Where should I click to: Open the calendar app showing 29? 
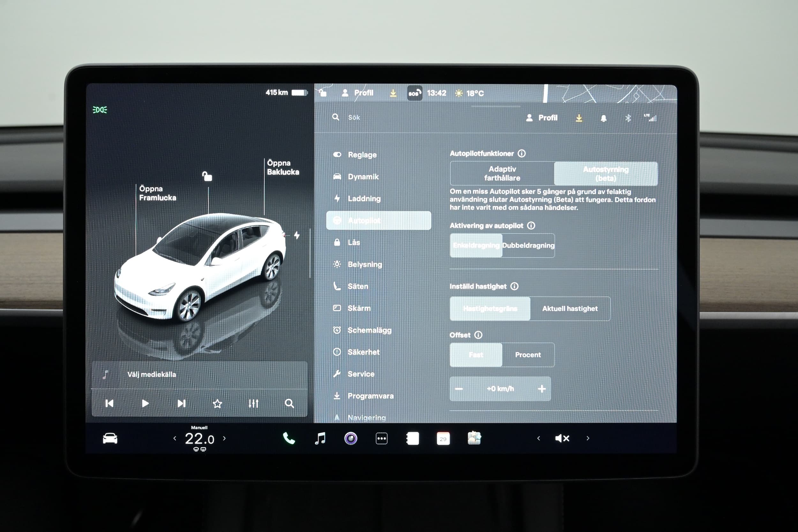click(x=443, y=438)
